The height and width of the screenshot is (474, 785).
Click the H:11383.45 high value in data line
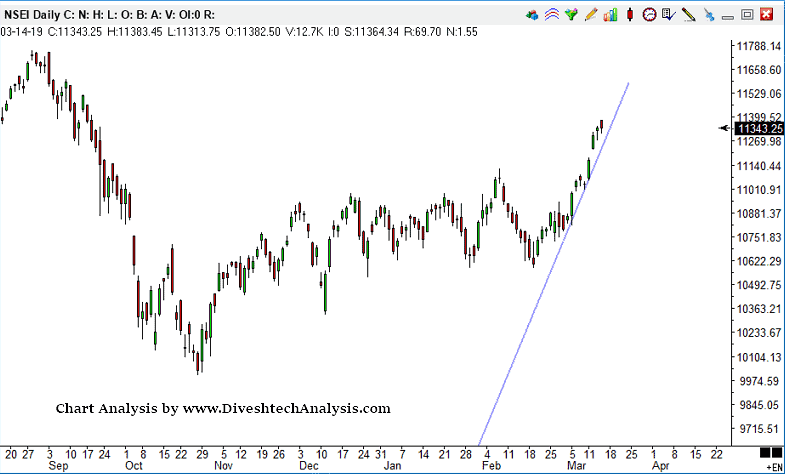tap(135, 32)
